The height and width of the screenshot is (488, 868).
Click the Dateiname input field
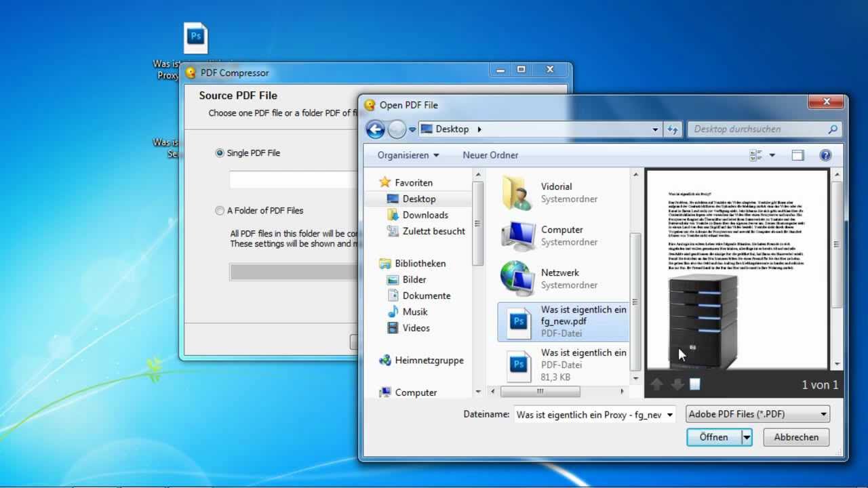click(589, 414)
